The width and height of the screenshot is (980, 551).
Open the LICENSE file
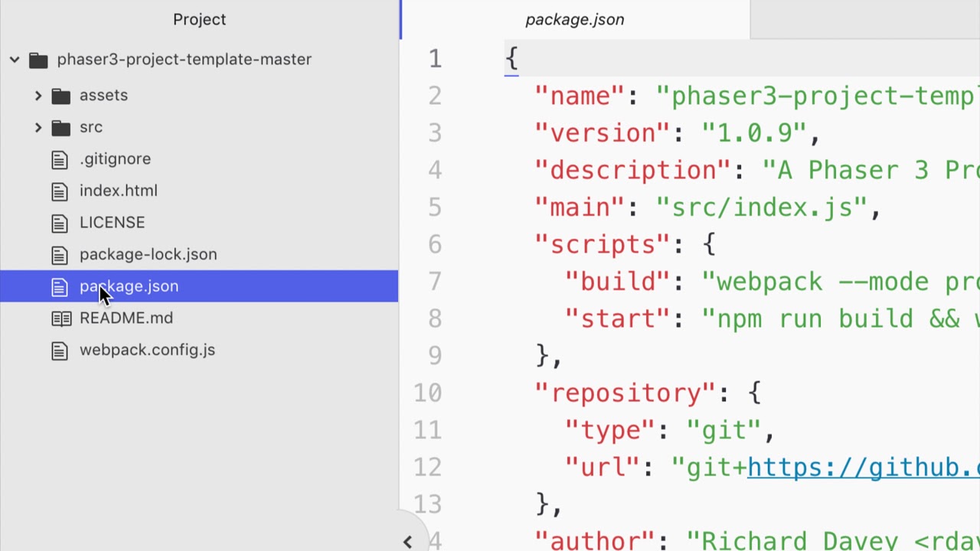pos(112,222)
